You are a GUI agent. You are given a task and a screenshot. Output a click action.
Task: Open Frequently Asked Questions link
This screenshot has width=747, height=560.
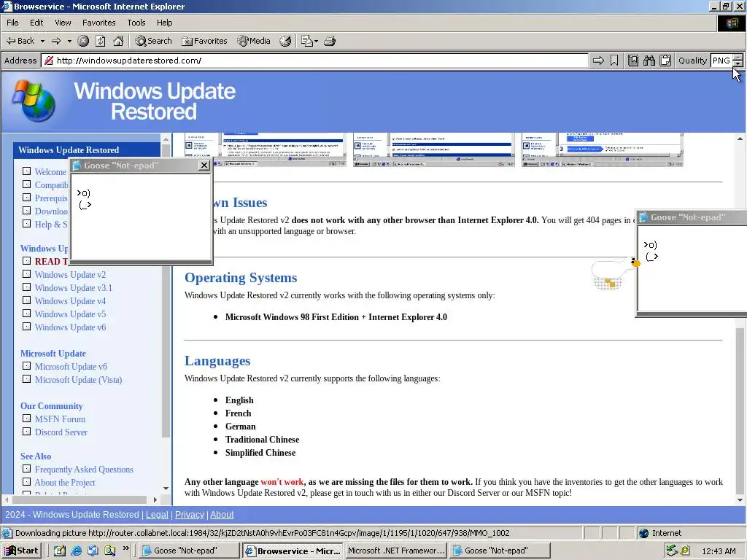pyautogui.click(x=84, y=470)
